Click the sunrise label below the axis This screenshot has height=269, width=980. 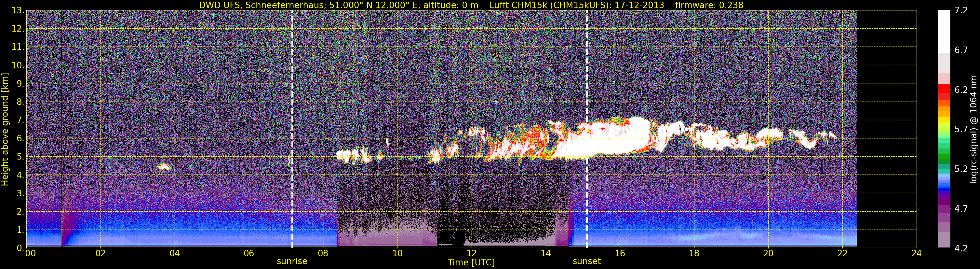[292, 262]
